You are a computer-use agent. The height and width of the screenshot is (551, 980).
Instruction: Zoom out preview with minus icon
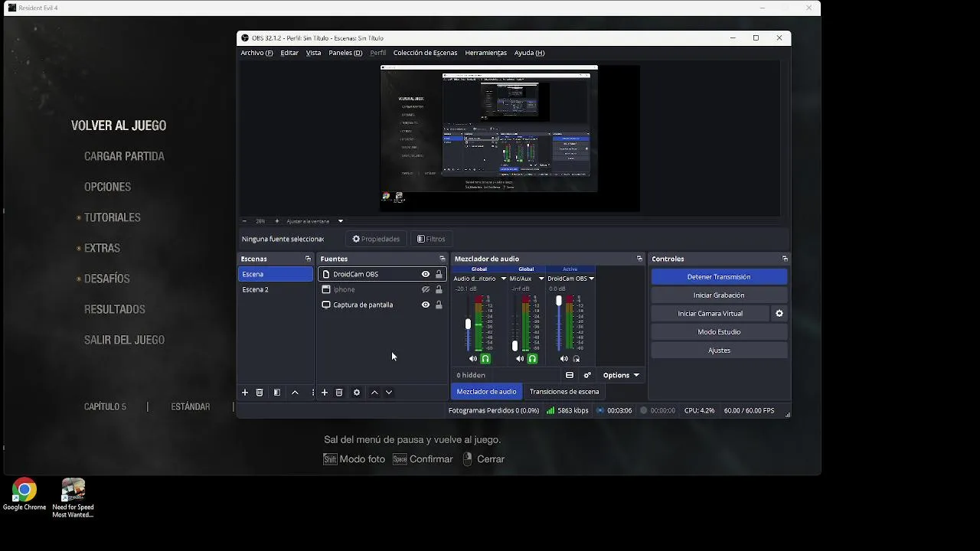245,221
